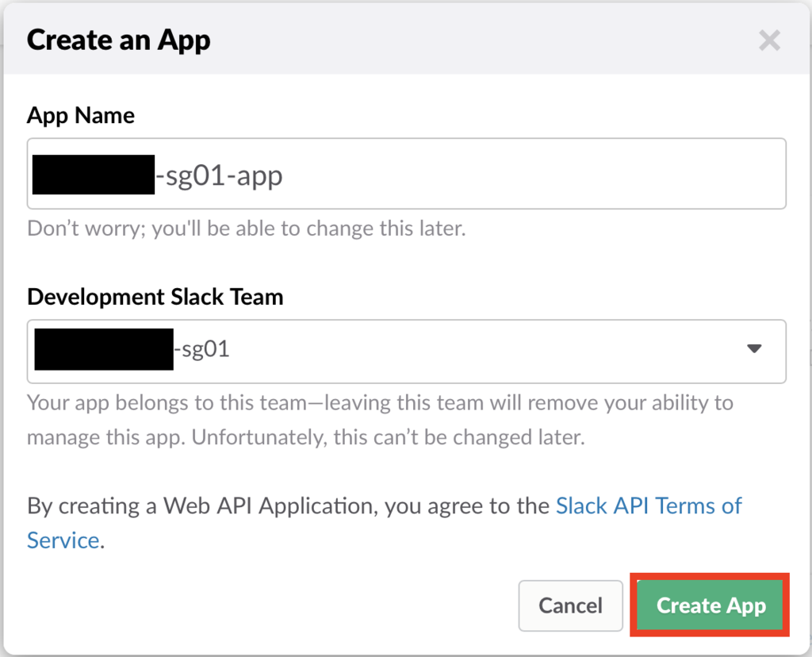
Task: Close the Create an App dialog
Action: point(769,40)
